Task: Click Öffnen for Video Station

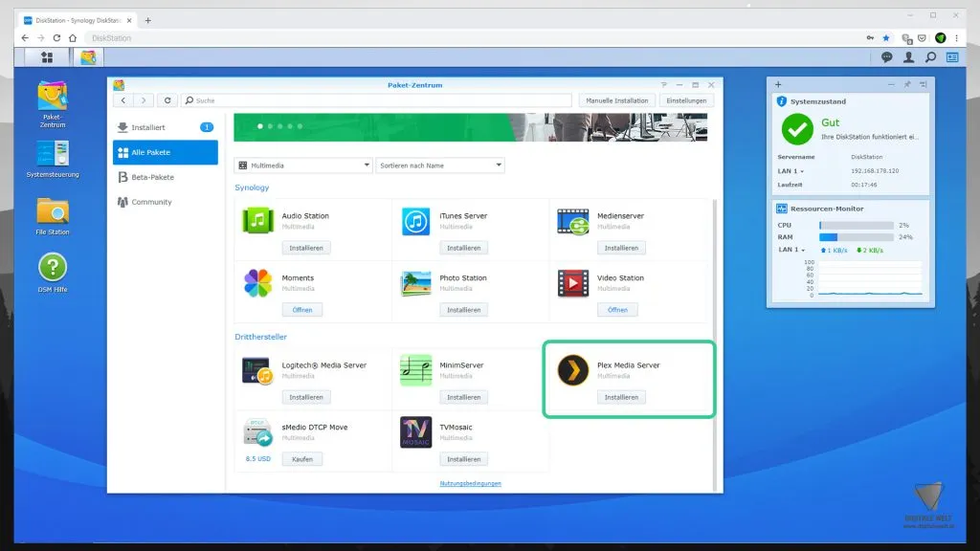Action: [617, 310]
